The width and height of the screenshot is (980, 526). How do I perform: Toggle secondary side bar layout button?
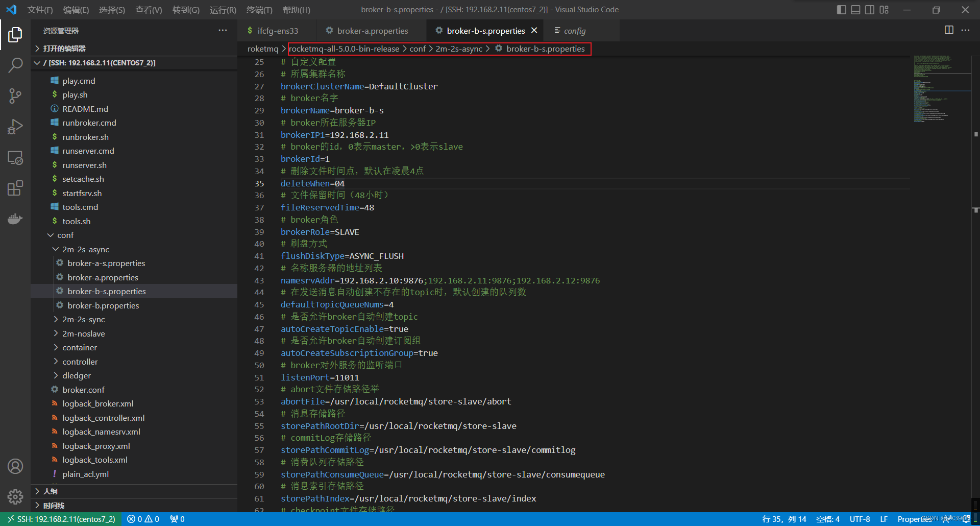click(870, 10)
